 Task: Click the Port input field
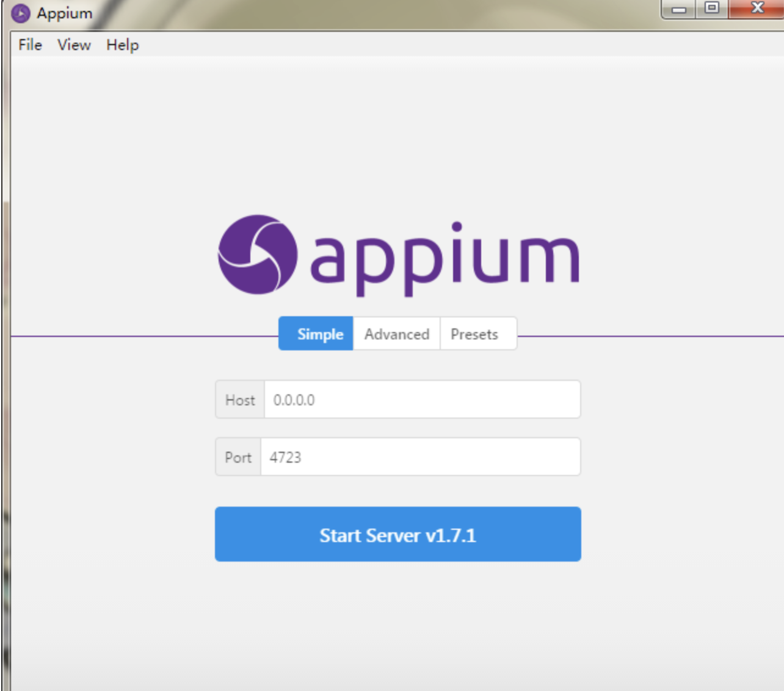420,457
